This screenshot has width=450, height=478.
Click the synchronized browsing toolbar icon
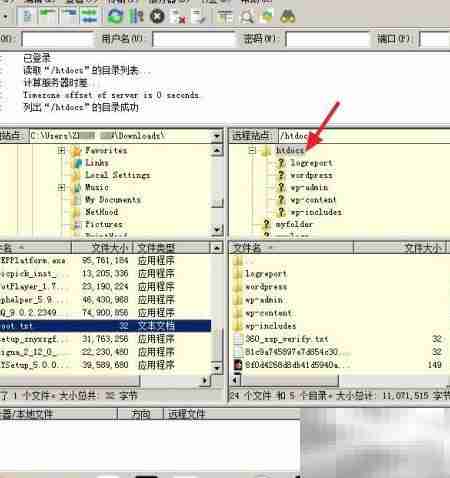point(267,16)
